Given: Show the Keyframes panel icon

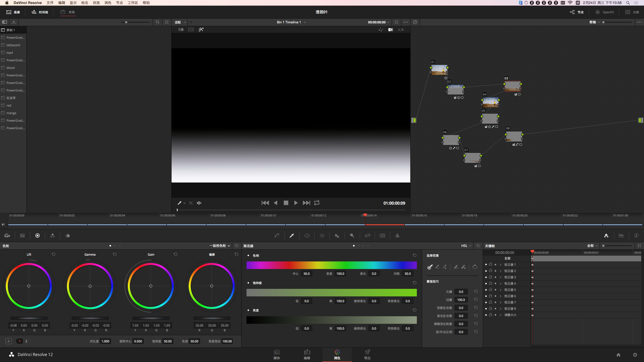Looking at the screenshot, I should pyautogui.click(x=606, y=236).
